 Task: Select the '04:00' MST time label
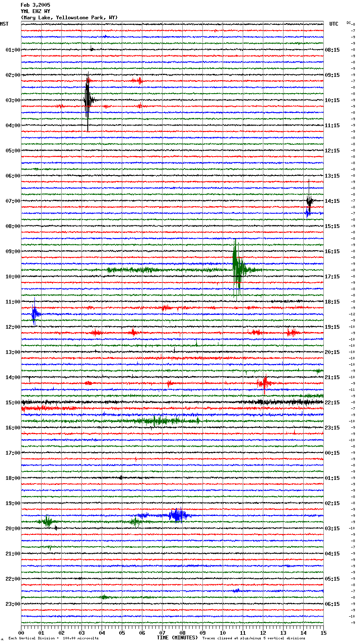click(13, 126)
